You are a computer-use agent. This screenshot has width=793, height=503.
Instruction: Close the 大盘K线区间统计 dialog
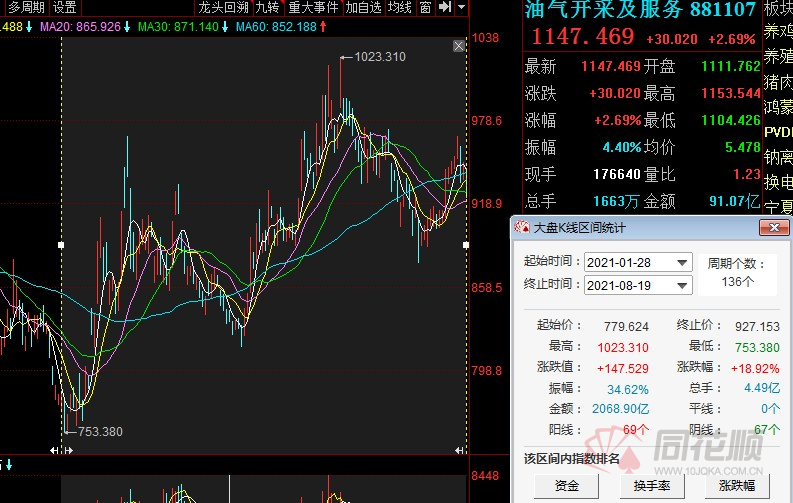coord(773,227)
